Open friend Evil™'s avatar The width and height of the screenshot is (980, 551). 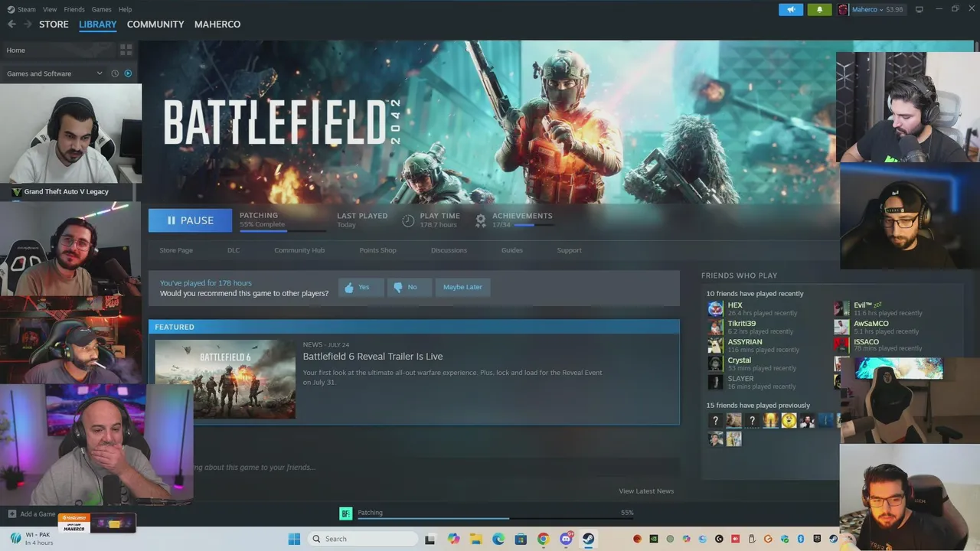(841, 309)
